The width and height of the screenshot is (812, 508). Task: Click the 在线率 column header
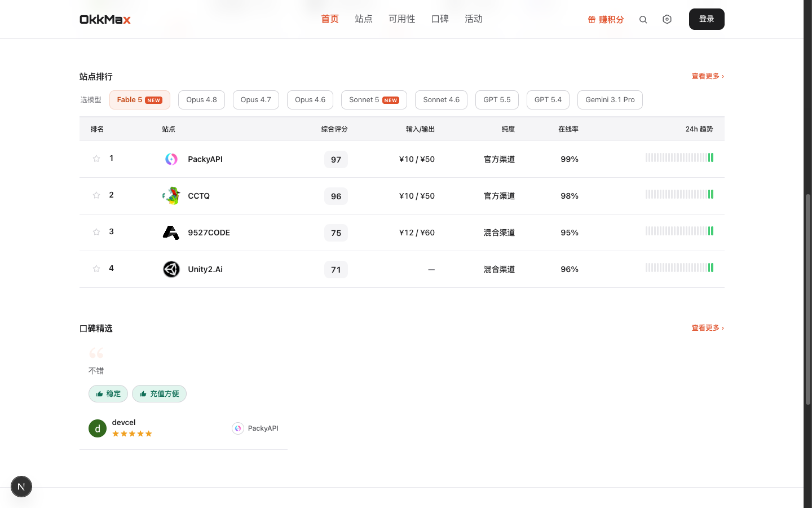tap(568, 129)
